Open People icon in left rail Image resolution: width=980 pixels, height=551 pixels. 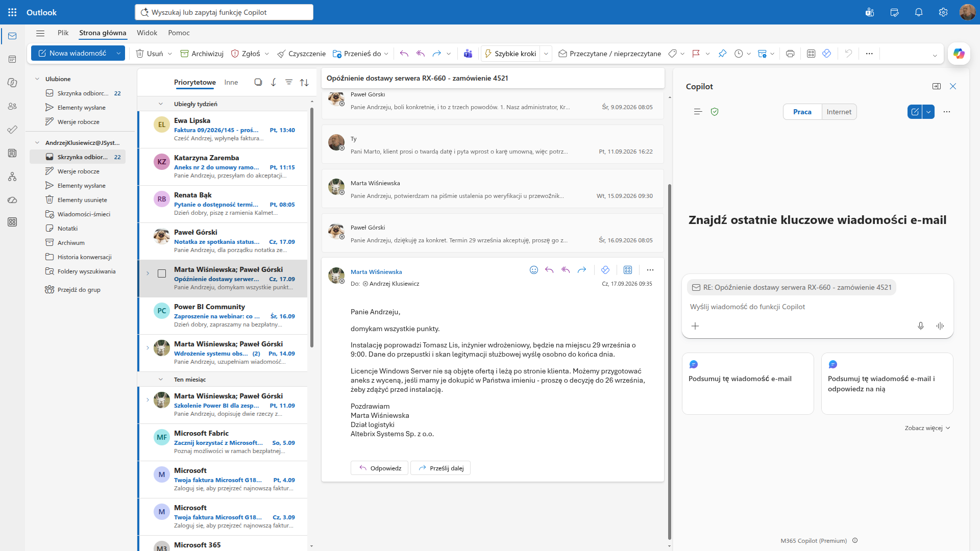(12, 106)
